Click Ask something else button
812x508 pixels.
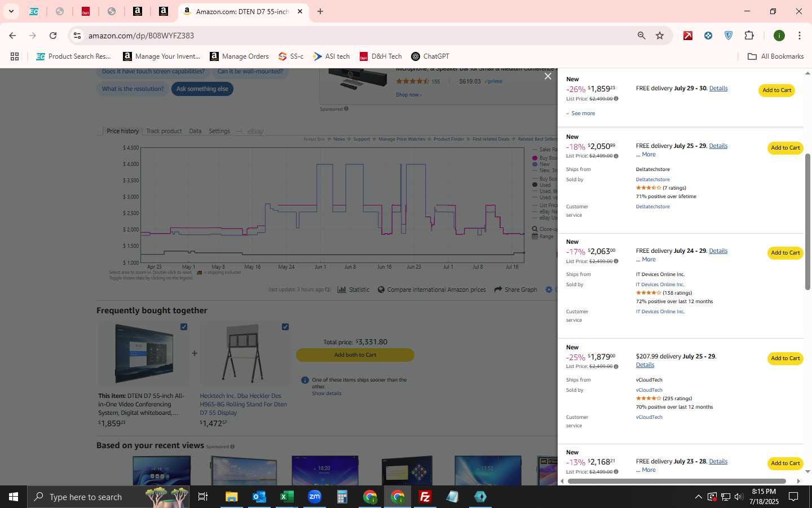coord(202,89)
